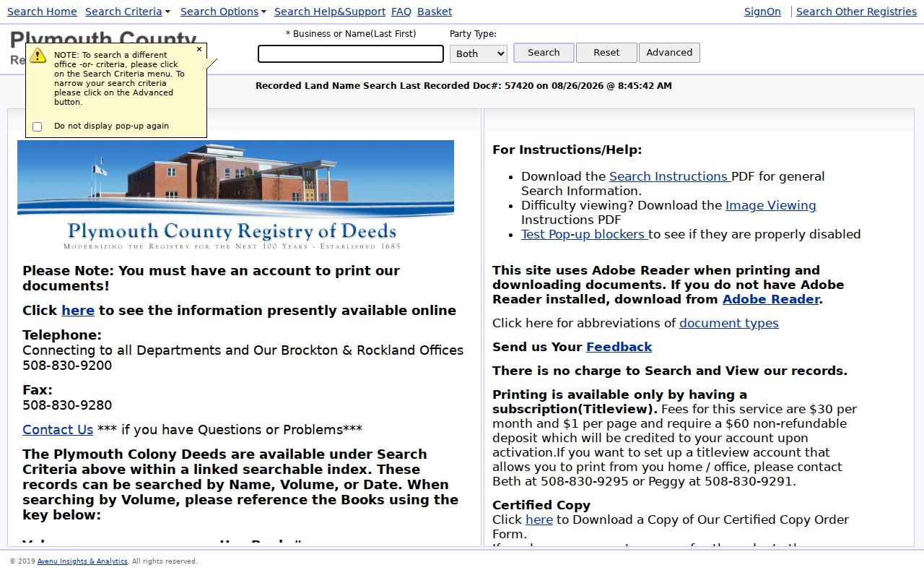Click the Plymouth County Registry of Deeds banner image
The image size is (924, 578).
[x=235, y=195]
